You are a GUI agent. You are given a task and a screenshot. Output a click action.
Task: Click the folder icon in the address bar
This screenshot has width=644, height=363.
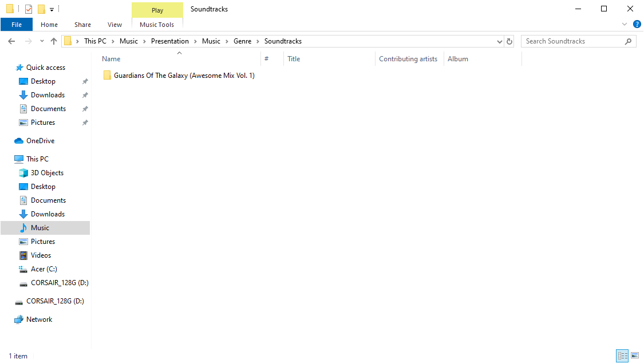[68, 41]
